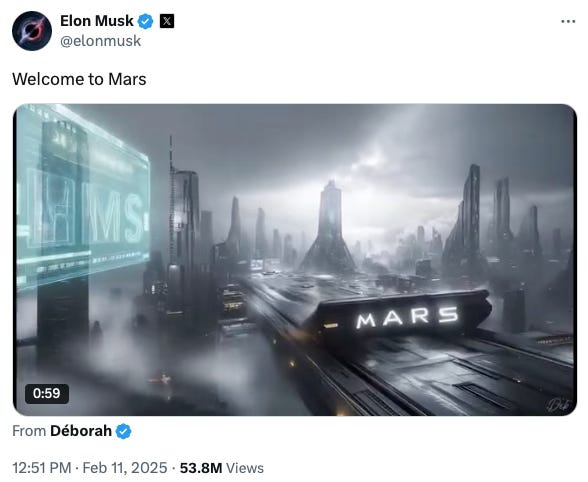Viewport: 588px width, 482px height.
Task: View the 53.8M Views analytics
Action: (x=222, y=468)
